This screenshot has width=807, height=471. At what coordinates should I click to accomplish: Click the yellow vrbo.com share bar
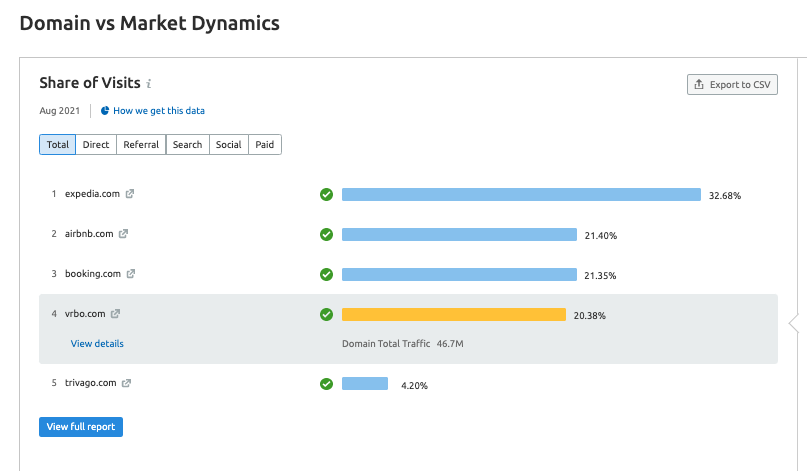click(453, 315)
